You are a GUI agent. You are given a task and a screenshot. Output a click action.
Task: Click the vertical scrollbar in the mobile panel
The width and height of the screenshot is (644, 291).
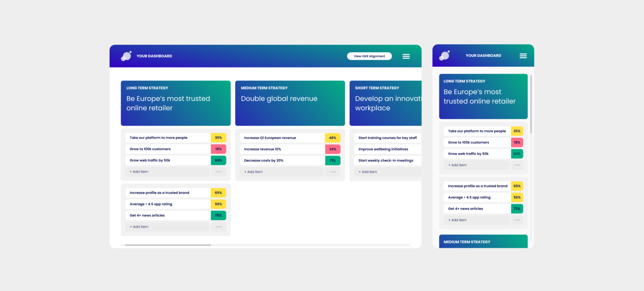[x=531, y=104]
